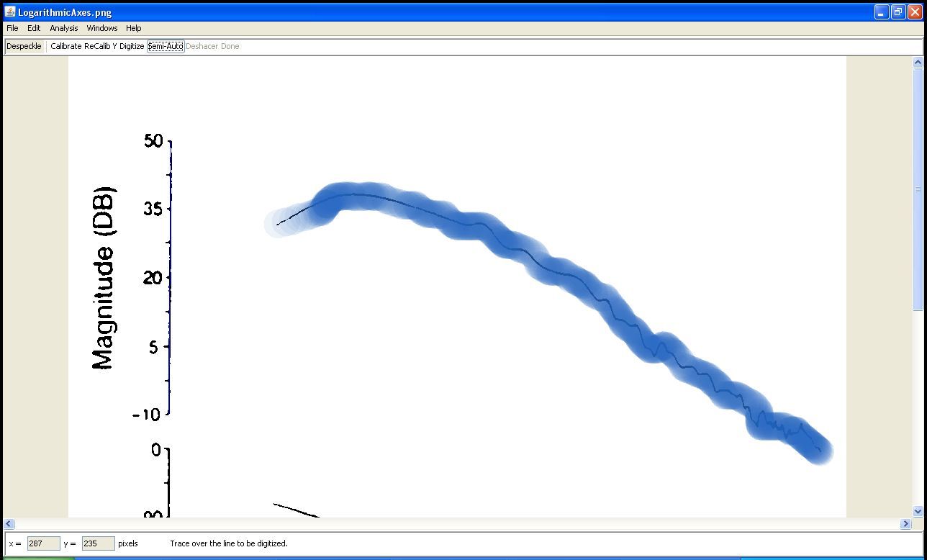This screenshot has height=560, width=927.
Task: Click the Digitize toolbar button
Action: click(x=132, y=46)
